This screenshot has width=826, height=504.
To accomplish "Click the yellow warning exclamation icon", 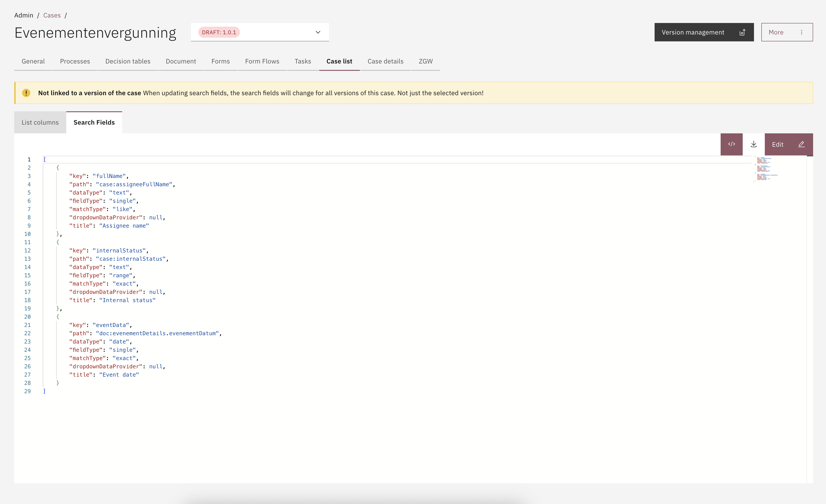I will [26, 93].
